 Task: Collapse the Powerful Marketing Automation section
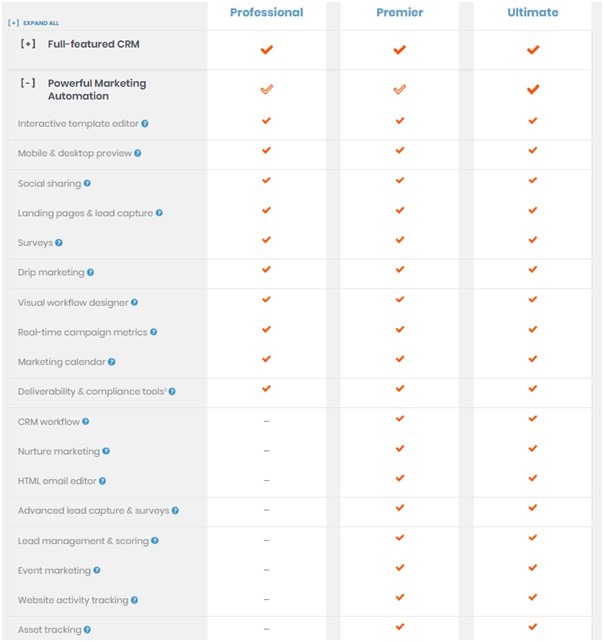(x=28, y=83)
